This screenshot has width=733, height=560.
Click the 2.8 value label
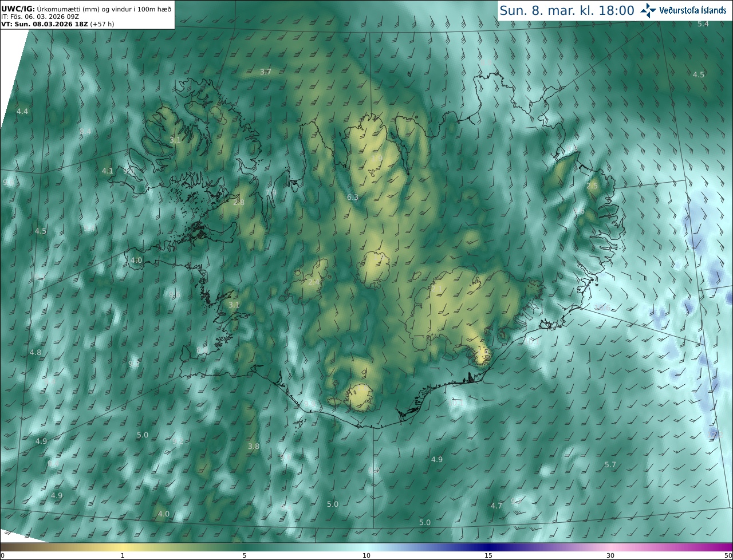[239, 202]
